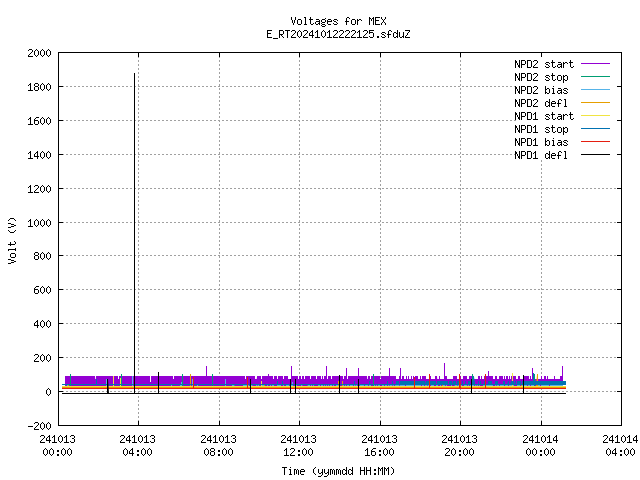Click the NPD1 defl legend label

pyautogui.click(x=541, y=156)
